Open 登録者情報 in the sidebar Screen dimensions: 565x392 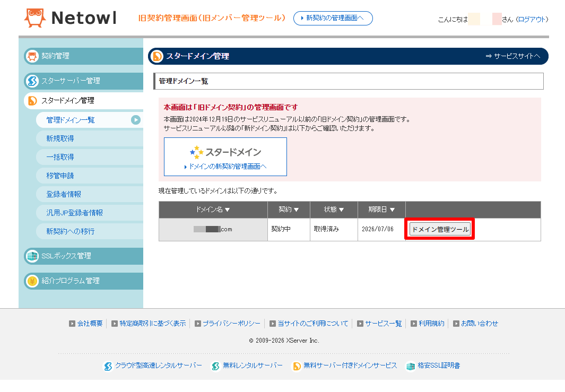[x=64, y=194]
